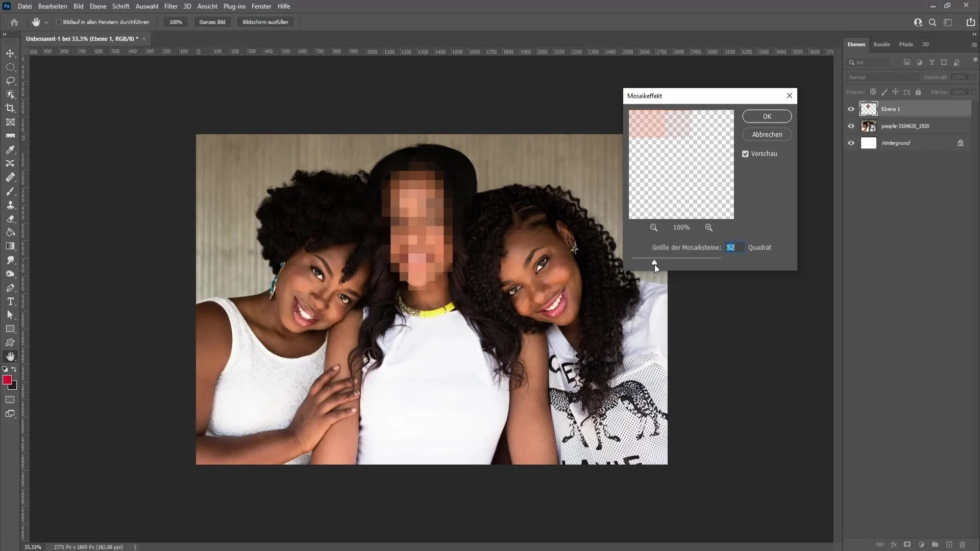Open the Fenster menu

click(x=261, y=6)
